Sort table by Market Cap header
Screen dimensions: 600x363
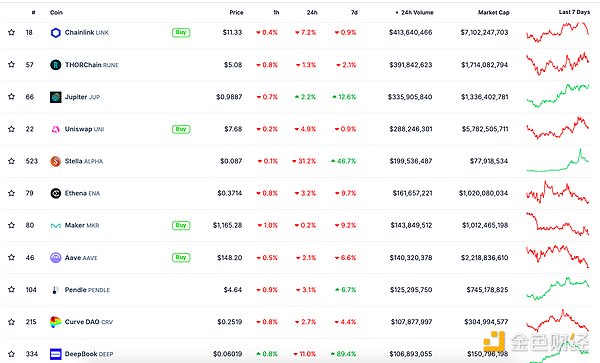point(494,12)
